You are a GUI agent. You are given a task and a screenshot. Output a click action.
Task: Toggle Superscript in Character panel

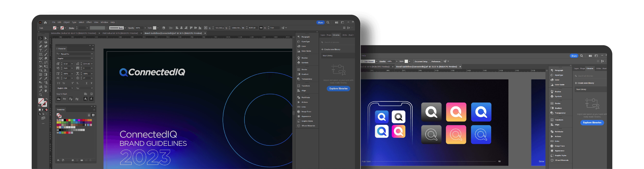(73, 83)
